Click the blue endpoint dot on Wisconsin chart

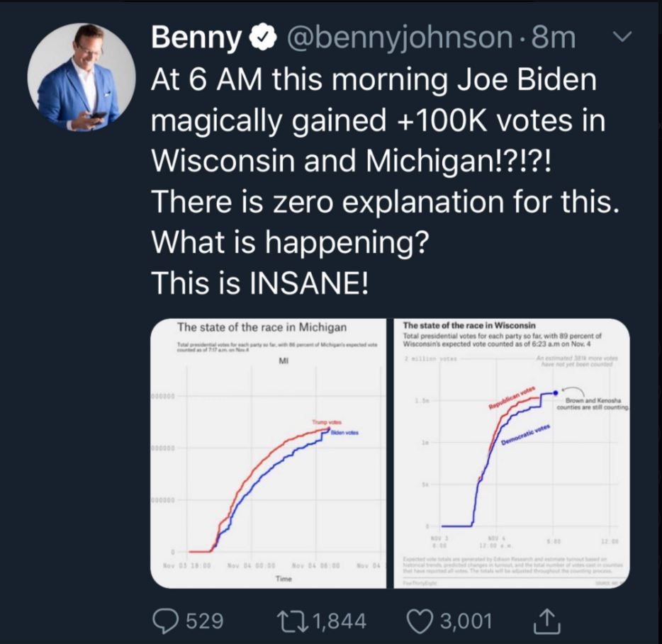pyautogui.click(x=556, y=393)
